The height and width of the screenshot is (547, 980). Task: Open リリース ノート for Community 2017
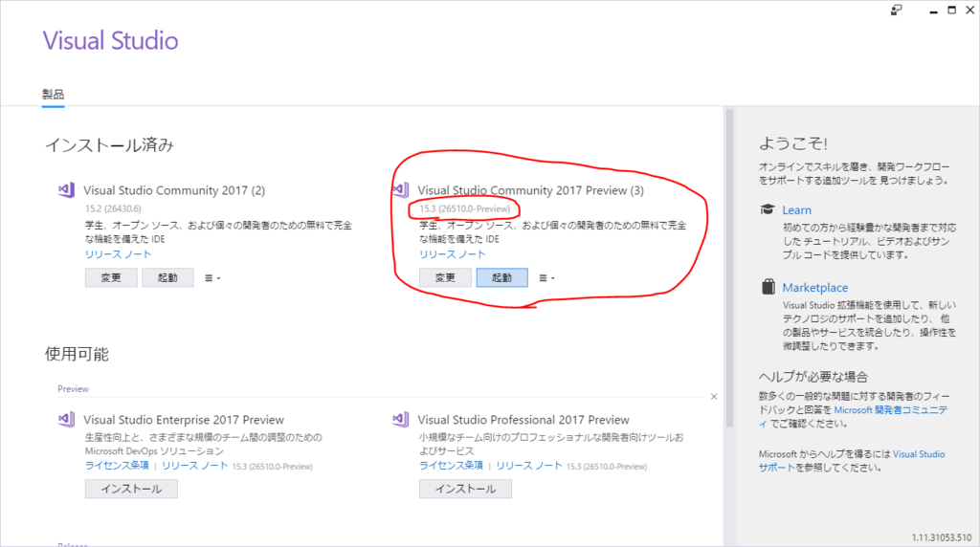click(x=118, y=254)
